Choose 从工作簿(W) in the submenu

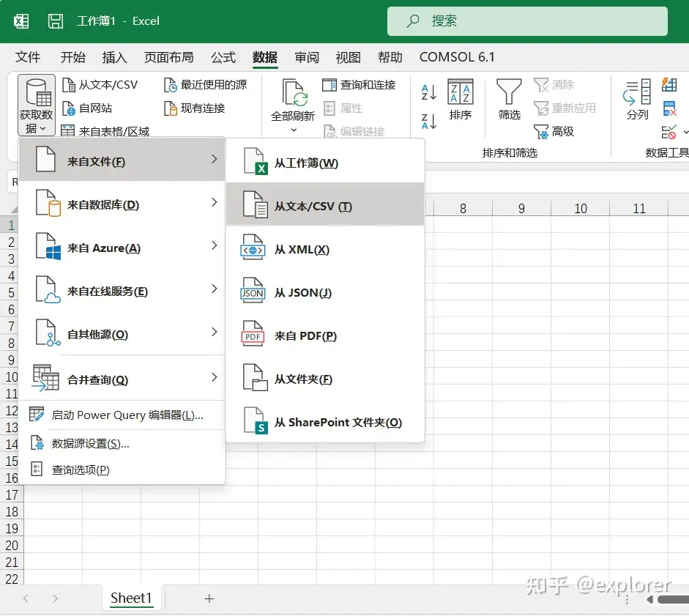click(x=325, y=161)
